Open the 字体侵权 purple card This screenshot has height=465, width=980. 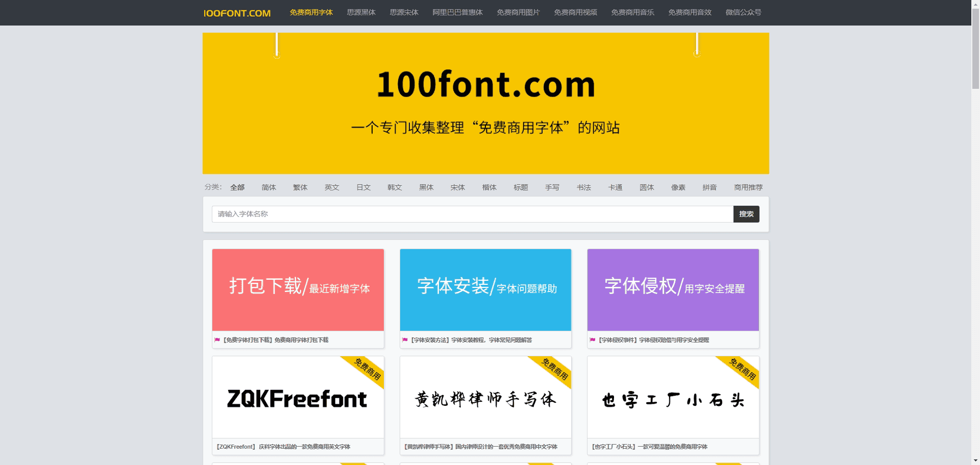click(673, 290)
